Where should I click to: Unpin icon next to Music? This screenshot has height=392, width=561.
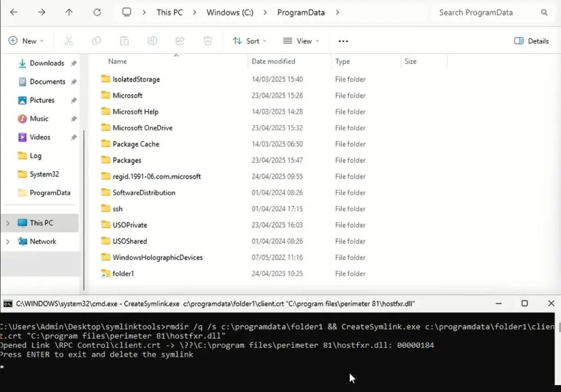pos(74,119)
